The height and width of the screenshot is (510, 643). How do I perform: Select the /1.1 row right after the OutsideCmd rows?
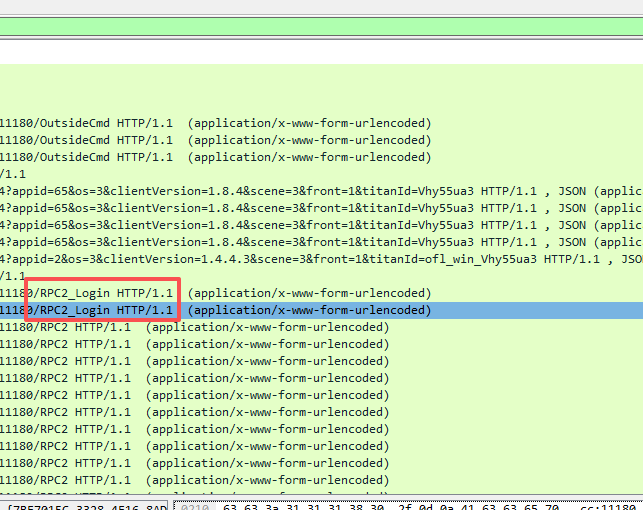(322, 174)
